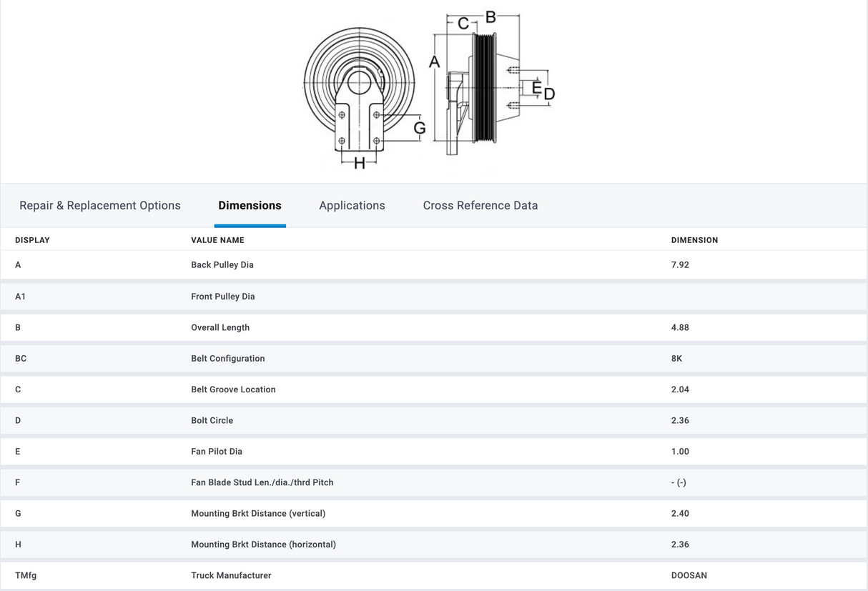Click the A1 display code
Viewport: 868px width, 591px height.
(x=20, y=297)
